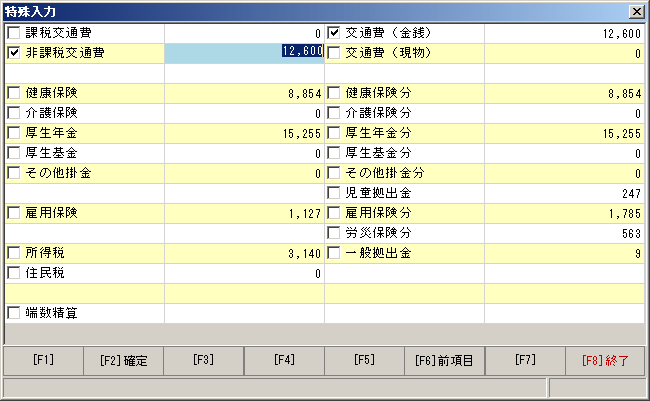Screen dimensions: 650x401
Task: Click the 住民税 amount 0
Action: [x=244, y=273]
